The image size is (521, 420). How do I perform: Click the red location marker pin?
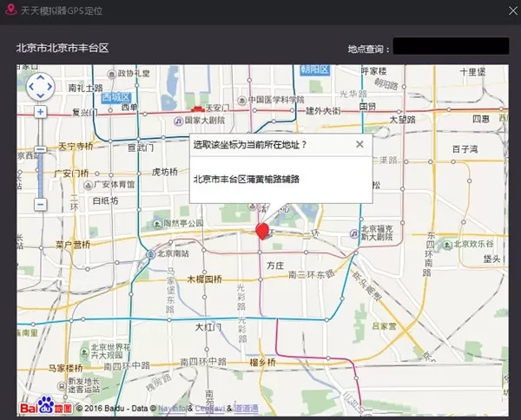pos(262,231)
